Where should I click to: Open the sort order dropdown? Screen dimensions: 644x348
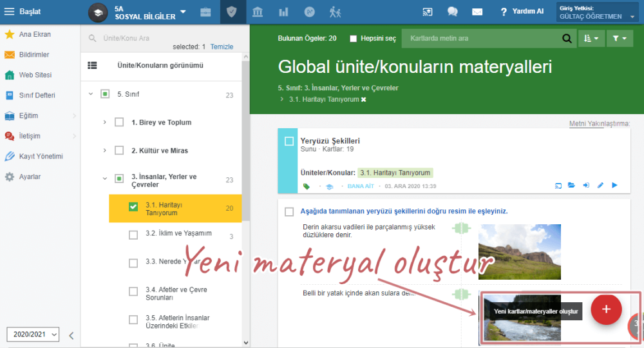(591, 38)
